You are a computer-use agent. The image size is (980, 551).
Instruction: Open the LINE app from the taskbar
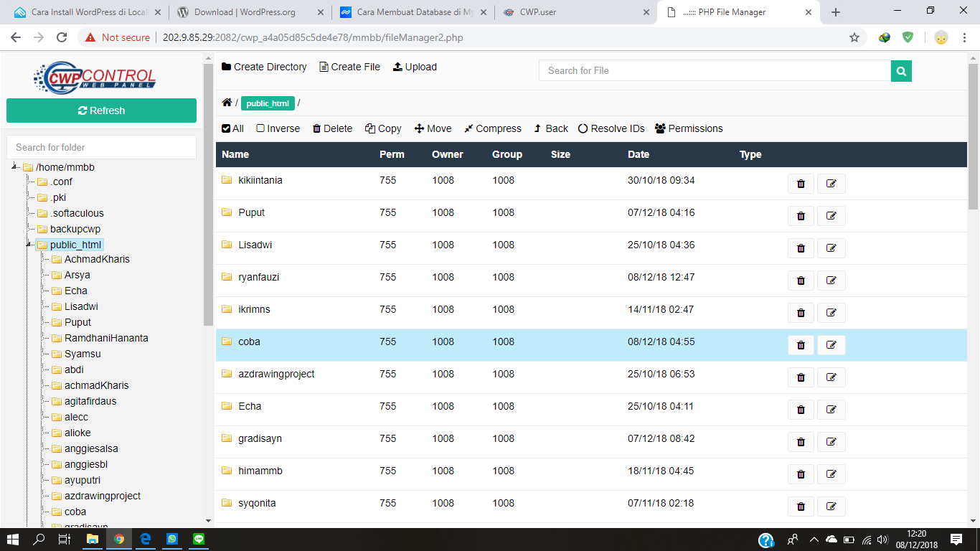[x=199, y=539]
